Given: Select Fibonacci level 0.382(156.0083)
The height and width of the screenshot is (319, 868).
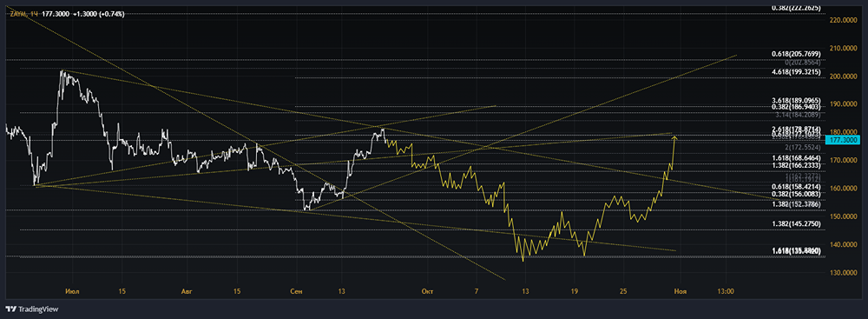Looking at the screenshot, I should coord(796,194).
